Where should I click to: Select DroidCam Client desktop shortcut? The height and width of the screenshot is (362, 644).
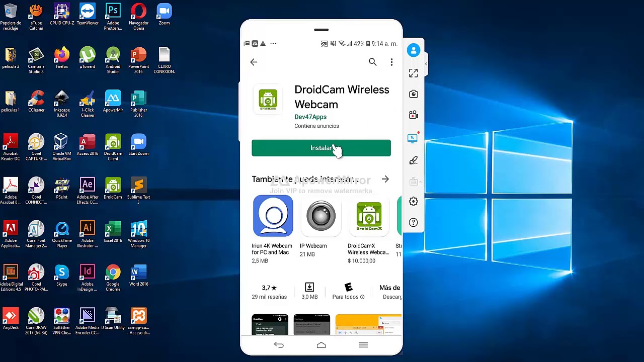click(x=113, y=147)
